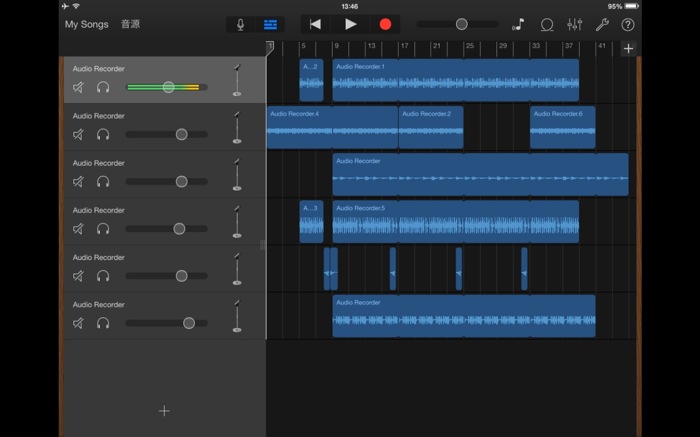Add a new track with bottom plus button
This screenshot has height=437, width=700.
pos(164,411)
